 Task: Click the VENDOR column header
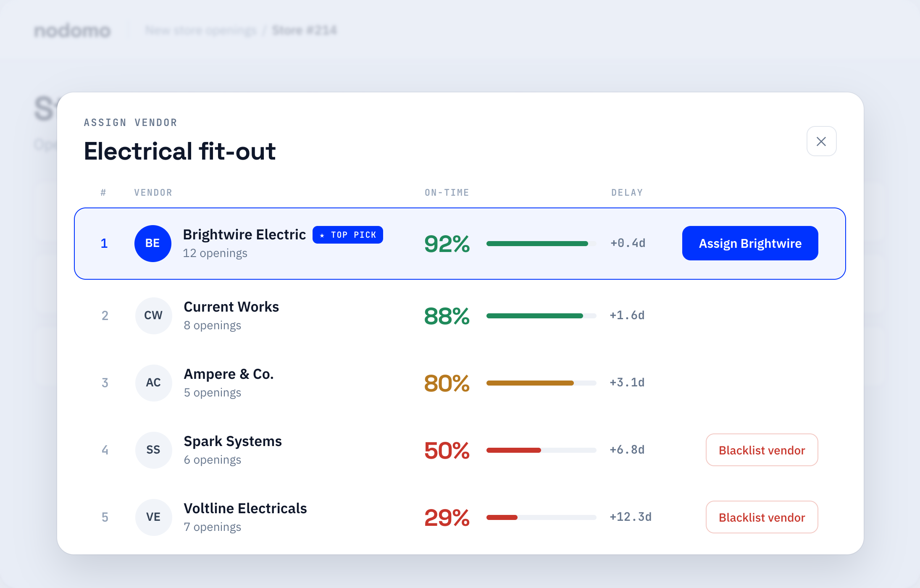153,192
